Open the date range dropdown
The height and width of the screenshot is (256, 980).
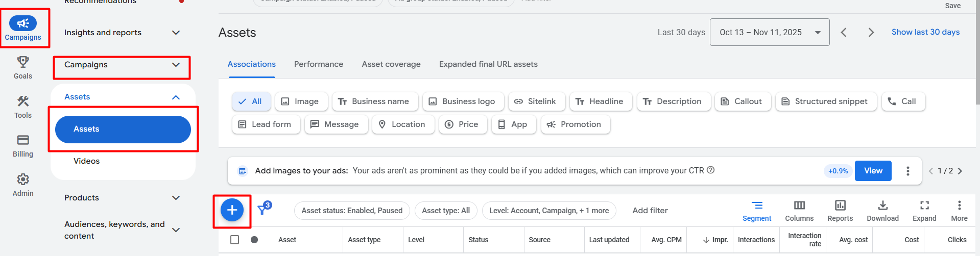tap(769, 32)
